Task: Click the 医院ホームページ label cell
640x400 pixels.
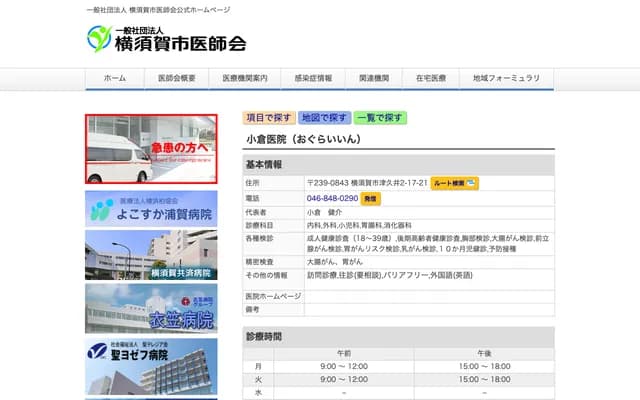Action: (273, 297)
